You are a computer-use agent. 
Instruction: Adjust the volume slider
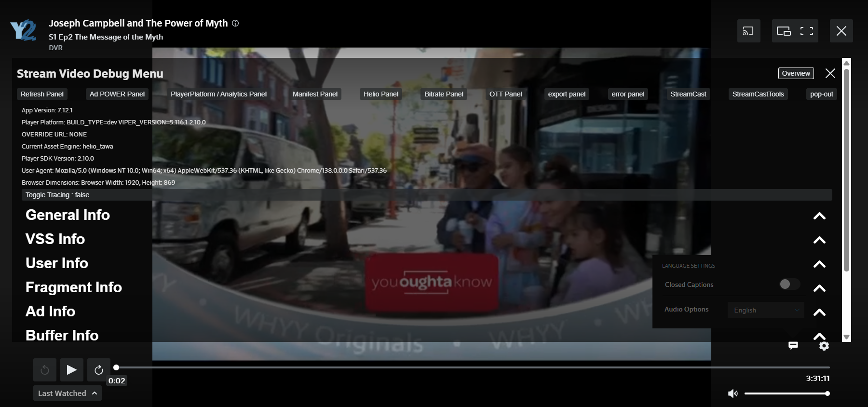coord(787,393)
